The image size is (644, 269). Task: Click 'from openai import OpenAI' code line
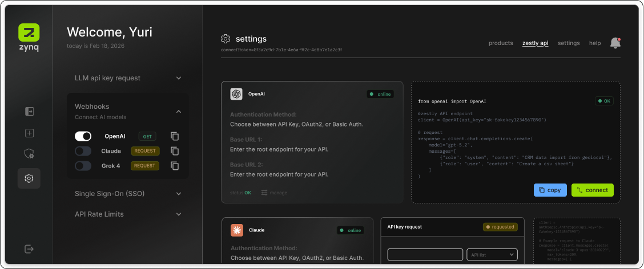coord(452,101)
